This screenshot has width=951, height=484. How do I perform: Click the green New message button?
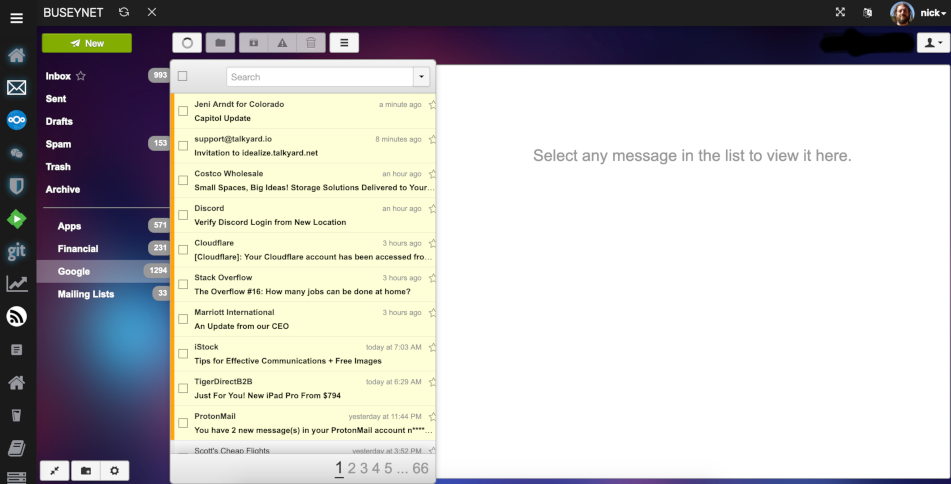[x=86, y=43]
